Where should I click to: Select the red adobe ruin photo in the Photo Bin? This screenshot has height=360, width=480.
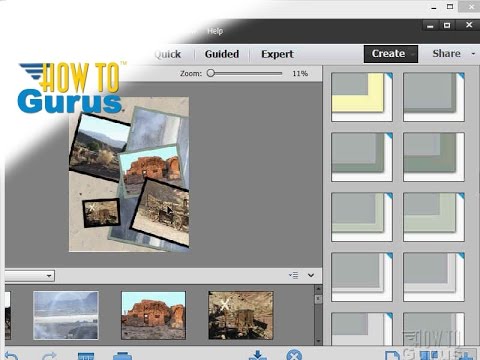coord(153,315)
